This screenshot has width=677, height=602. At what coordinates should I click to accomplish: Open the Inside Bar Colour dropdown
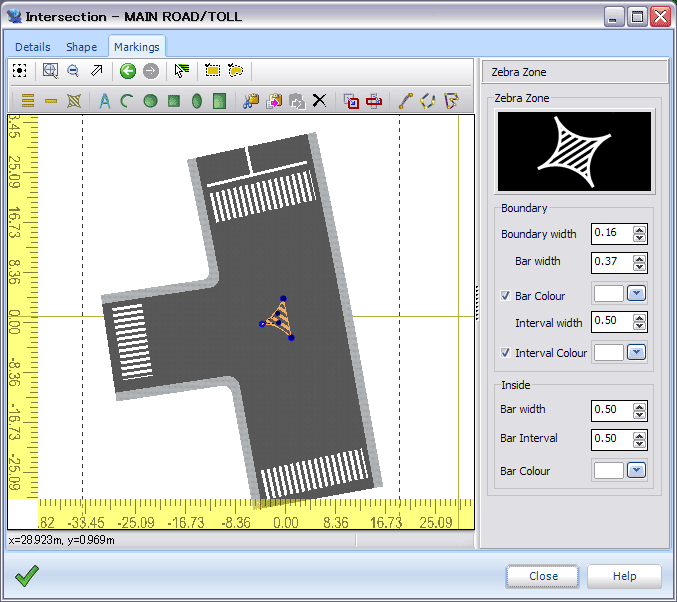pos(636,470)
